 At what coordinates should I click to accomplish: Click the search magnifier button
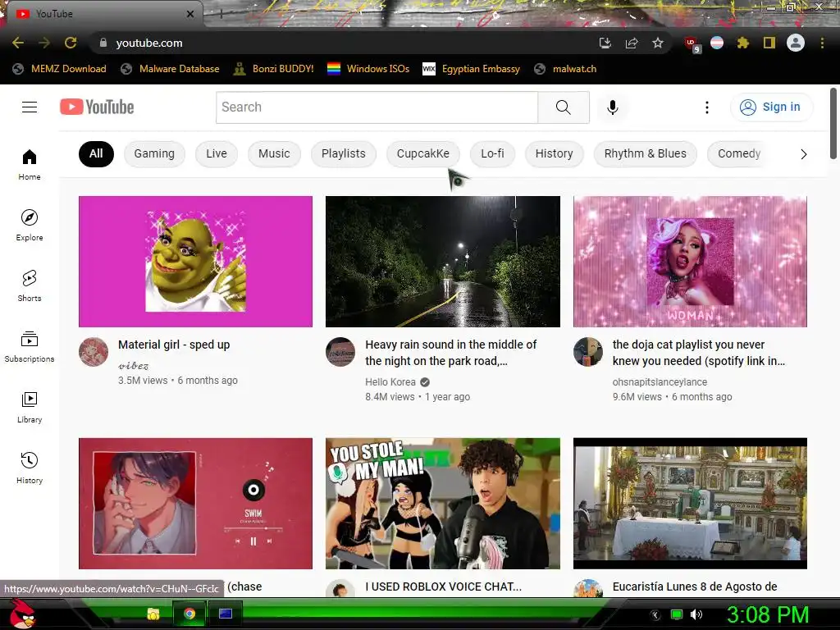(563, 107)
